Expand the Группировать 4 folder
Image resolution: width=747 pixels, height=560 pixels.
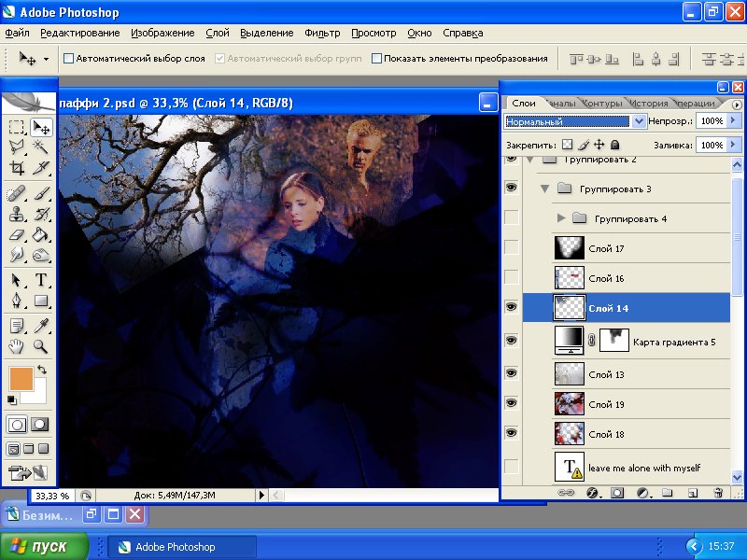(561, 218)
